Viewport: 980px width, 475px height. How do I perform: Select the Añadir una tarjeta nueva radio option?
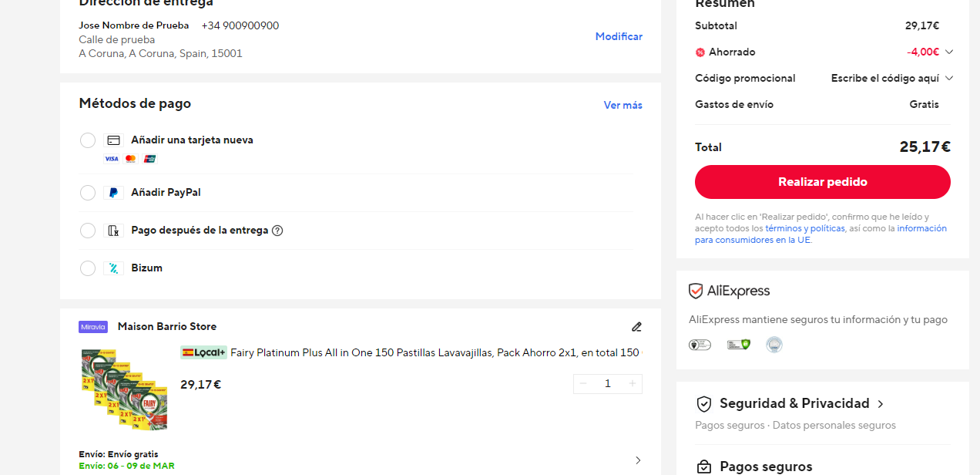pos(88,140)
